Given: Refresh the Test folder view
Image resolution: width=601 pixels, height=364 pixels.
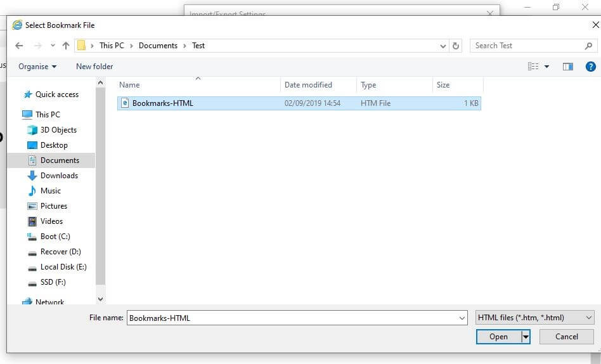Looking at the screenshot, I should (x=456, y=46).
